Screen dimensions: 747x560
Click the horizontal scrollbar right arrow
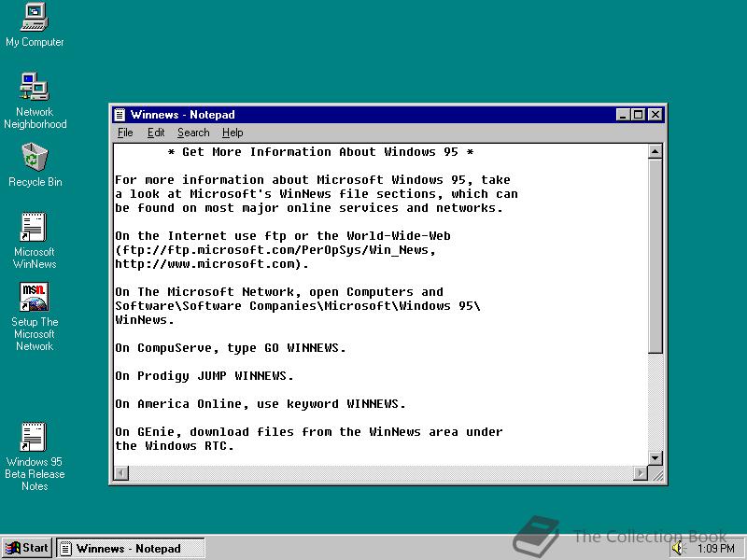tap(641, 473)
